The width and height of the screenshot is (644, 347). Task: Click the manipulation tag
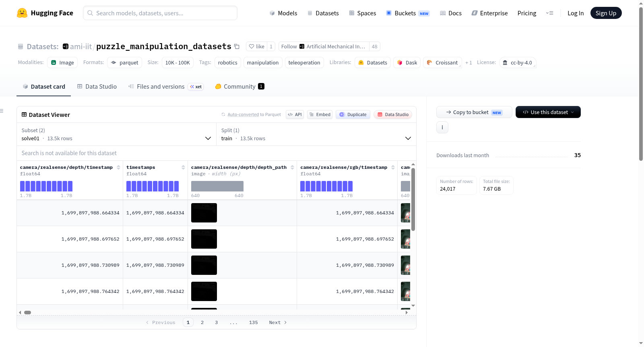coord(263,62)
